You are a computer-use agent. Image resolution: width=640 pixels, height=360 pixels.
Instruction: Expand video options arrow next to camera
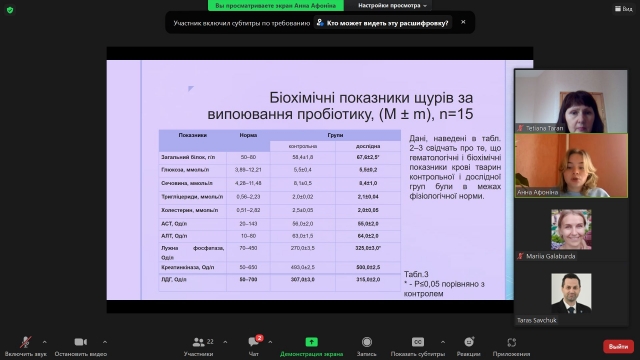(105, 342)
